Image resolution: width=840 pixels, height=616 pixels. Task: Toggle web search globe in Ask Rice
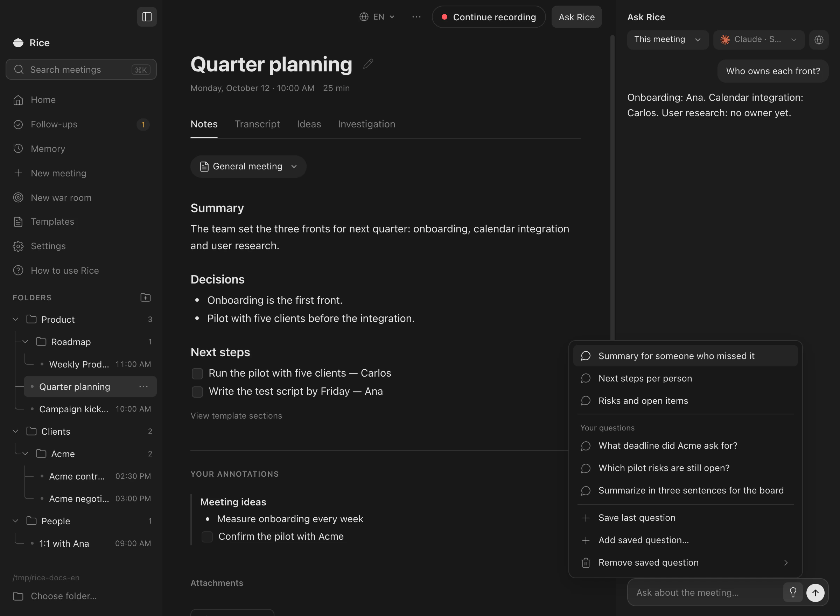[819, 40]
